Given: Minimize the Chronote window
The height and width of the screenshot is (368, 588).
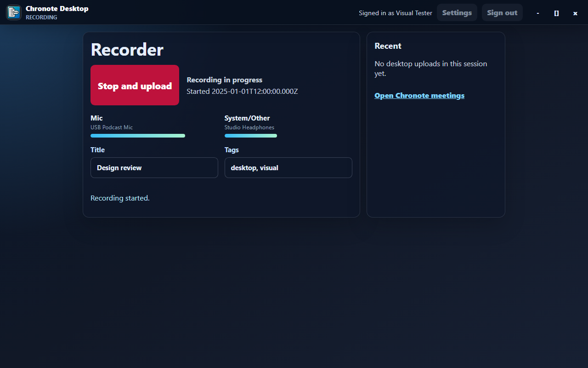Looking at the screenshot, I should (538, 13).
